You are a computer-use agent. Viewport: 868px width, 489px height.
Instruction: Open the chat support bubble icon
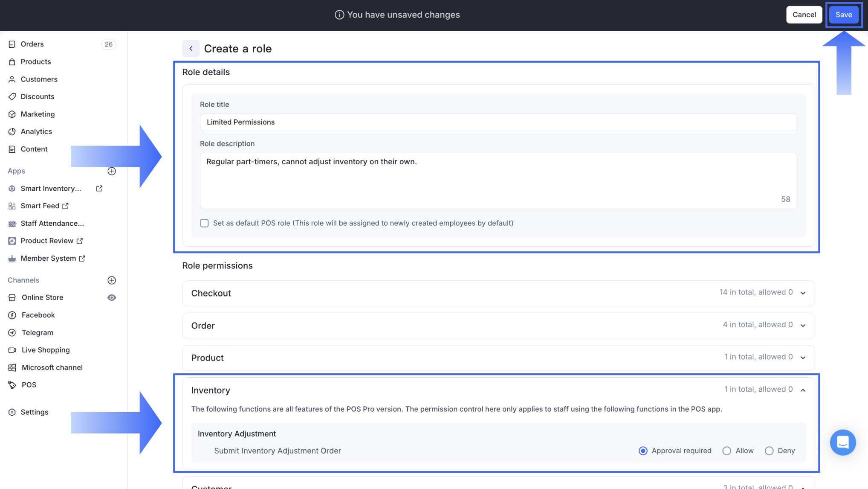(x=842, y=442)
